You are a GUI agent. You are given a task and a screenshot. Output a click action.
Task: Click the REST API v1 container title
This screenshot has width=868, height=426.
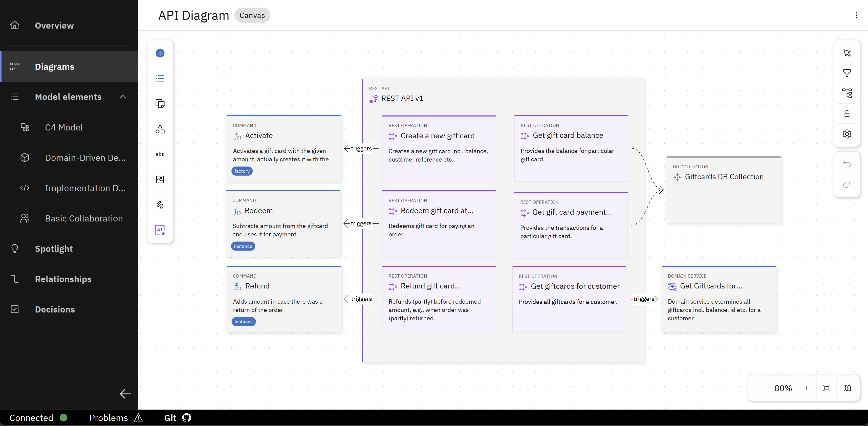pyautogui.click(x=402, y=98)
